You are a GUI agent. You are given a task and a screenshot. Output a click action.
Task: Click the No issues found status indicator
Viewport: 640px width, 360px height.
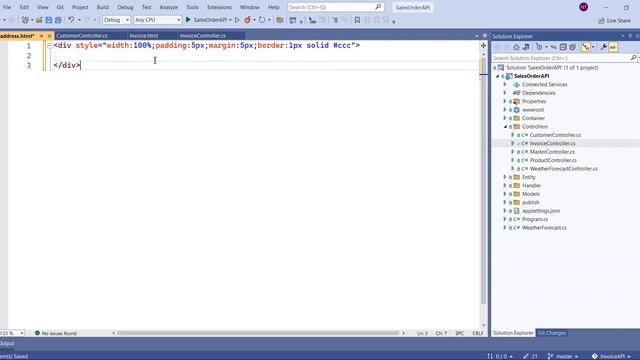56,333
